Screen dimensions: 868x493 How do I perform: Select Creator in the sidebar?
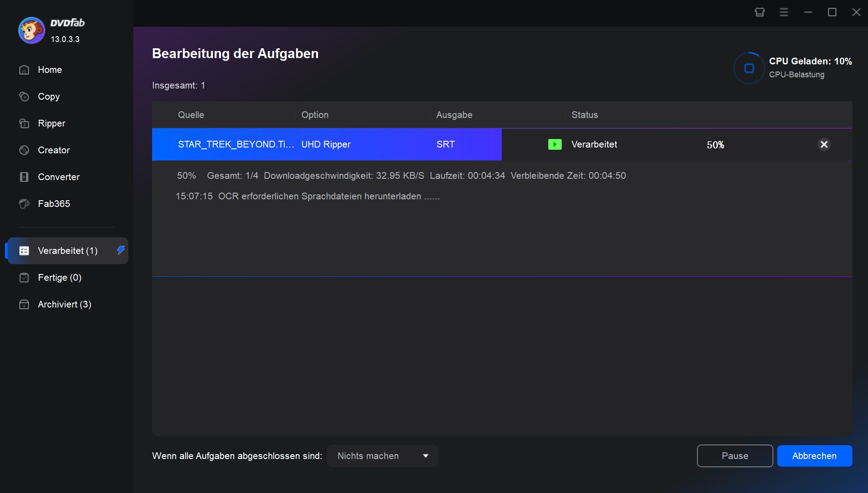(x=54, y=150)
